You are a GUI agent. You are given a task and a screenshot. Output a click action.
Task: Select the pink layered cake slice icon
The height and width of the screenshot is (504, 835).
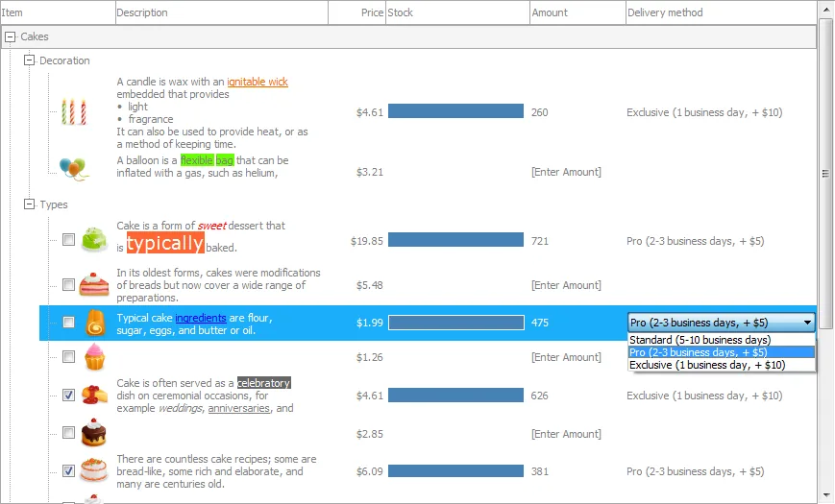94,284
